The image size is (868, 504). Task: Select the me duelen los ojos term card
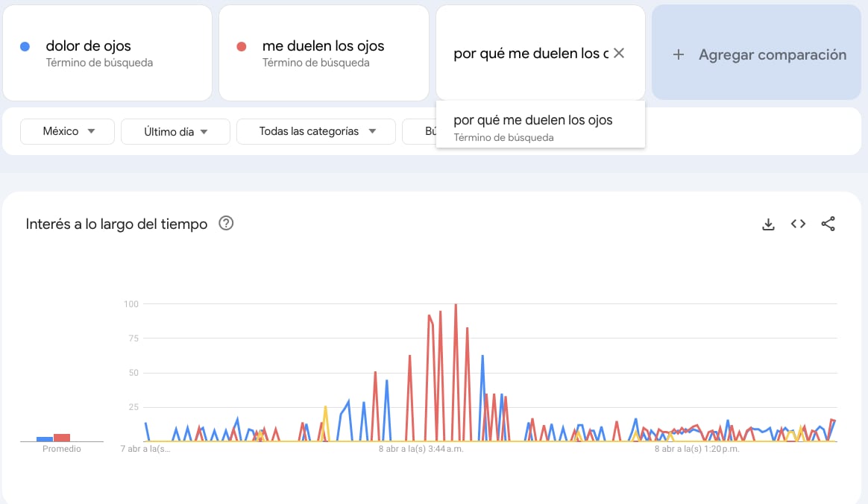[x=323, y=52]
